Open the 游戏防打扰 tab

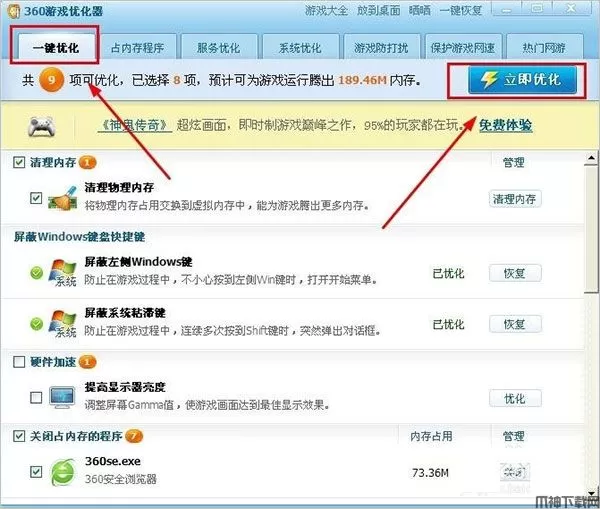(x=381, y=47)
